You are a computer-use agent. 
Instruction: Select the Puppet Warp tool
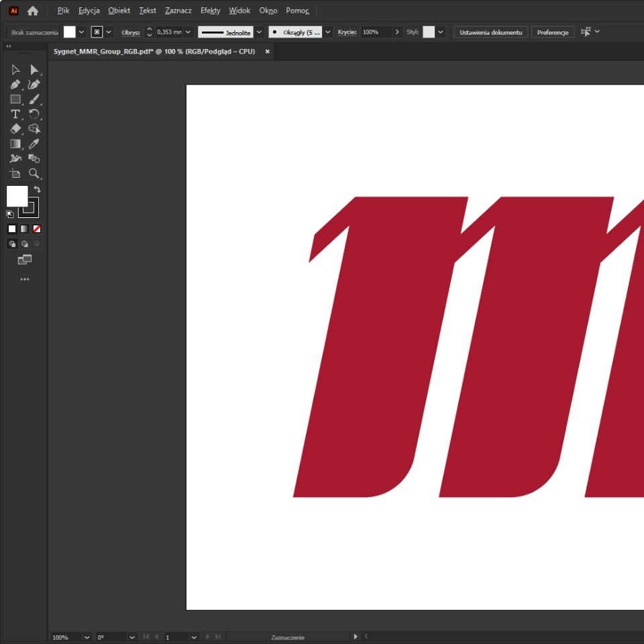tap(15, 158)
